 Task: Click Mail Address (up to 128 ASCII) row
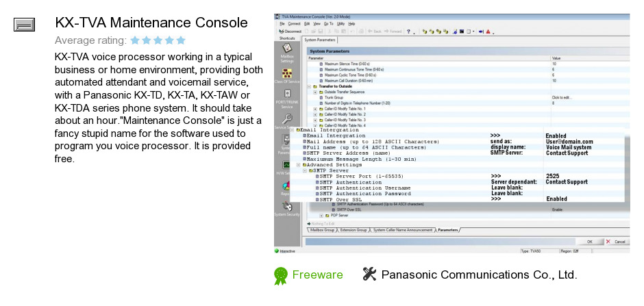[457, 142]
